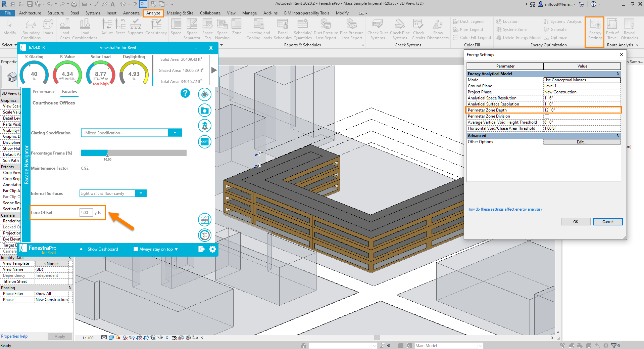Click Show Dashboard in FenestraPro
Viewport: 644px width, 349px height.
pyautogui.click(x=103, y=249)
